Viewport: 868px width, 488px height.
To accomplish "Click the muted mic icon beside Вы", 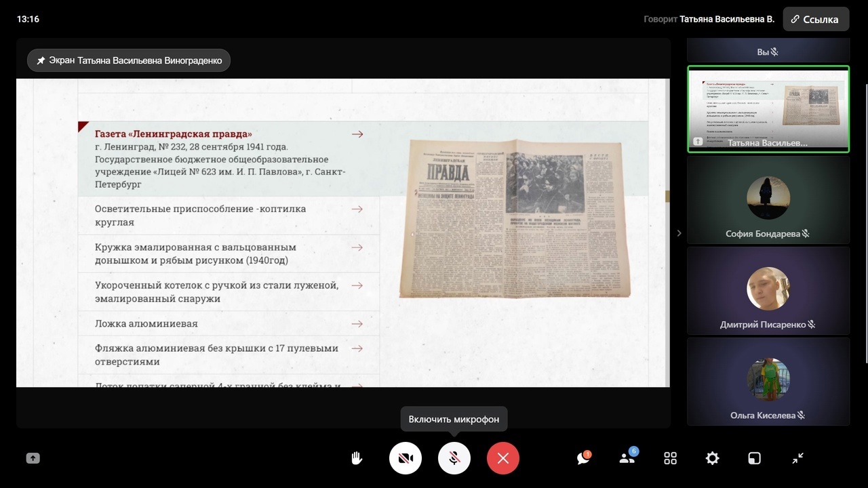I will coord(774,52).
